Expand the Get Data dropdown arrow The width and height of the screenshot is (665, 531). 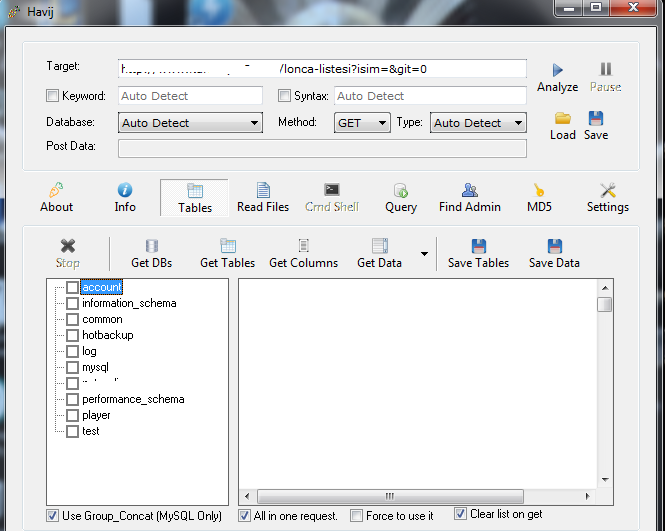pyautogui.click(x=424, y=254)
